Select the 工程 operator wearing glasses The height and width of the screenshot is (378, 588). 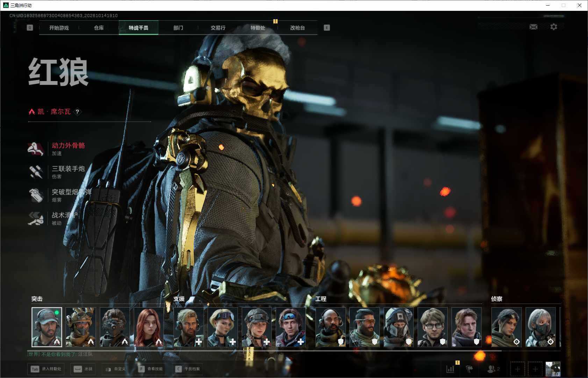click(432, 327)
